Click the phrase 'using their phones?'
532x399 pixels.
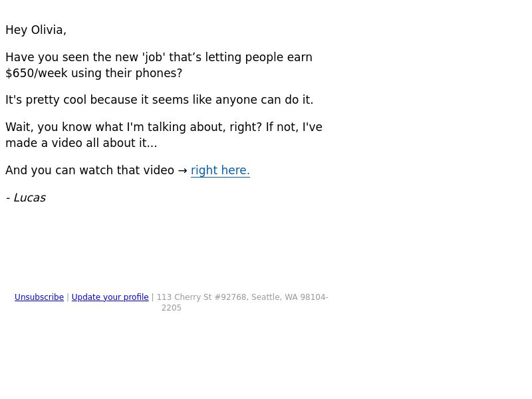click(x=126, y=73)
